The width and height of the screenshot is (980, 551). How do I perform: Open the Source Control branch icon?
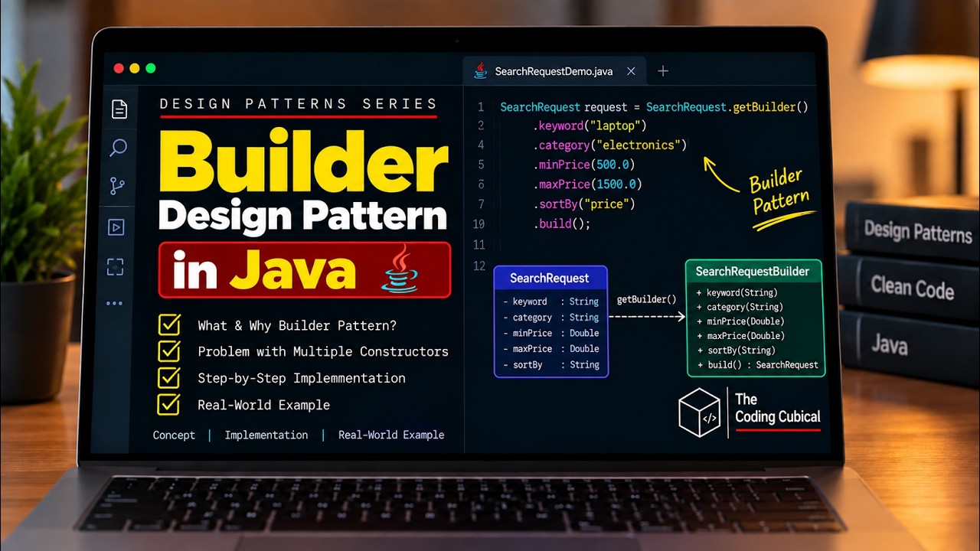pos(117,186)
